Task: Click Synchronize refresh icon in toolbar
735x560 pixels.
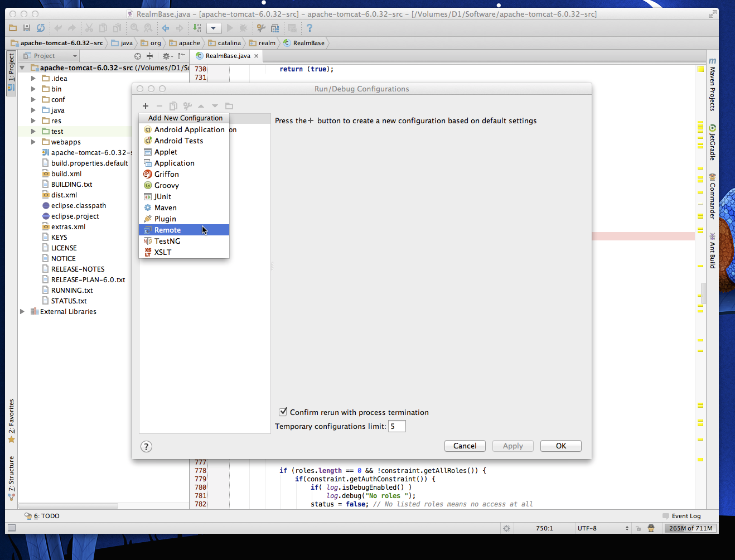Action: pos(41,28)
